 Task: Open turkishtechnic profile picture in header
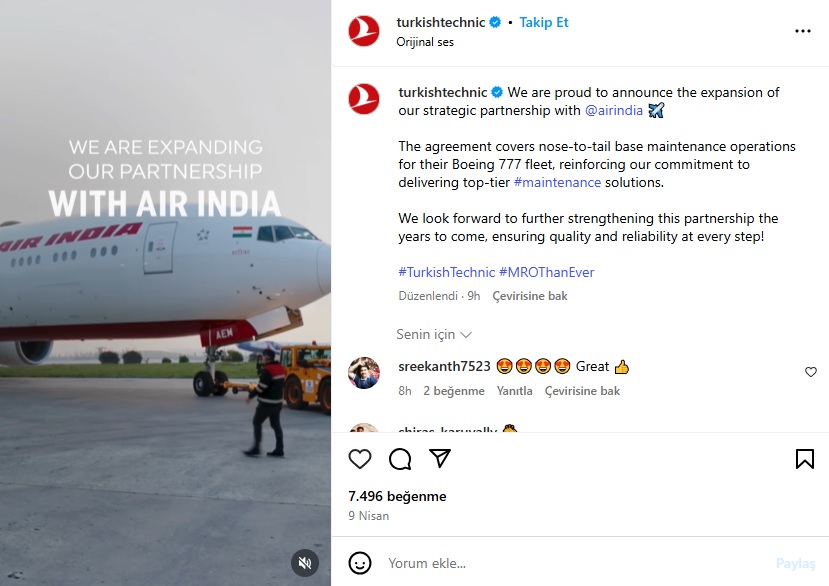click(364, 31)
